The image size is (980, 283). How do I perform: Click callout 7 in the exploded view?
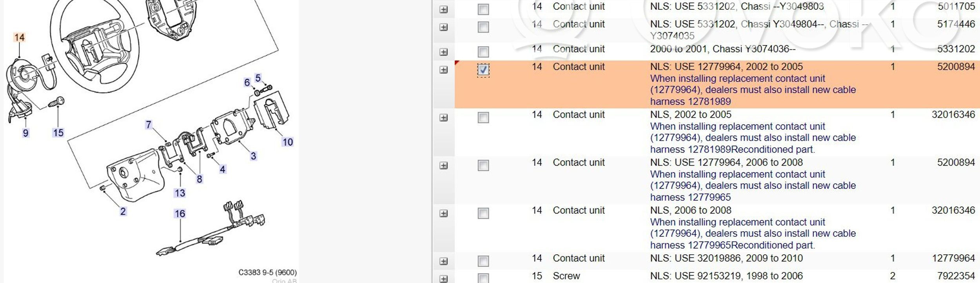[148, 125]
